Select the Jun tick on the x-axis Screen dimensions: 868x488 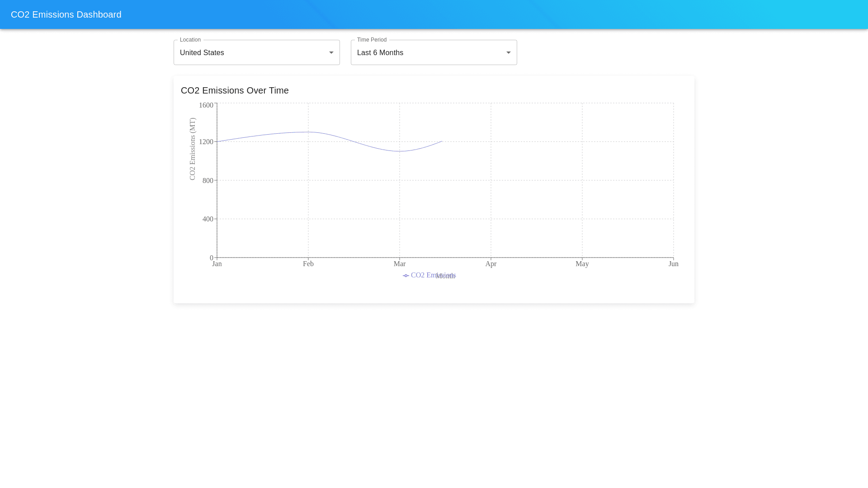pos(673,264)
